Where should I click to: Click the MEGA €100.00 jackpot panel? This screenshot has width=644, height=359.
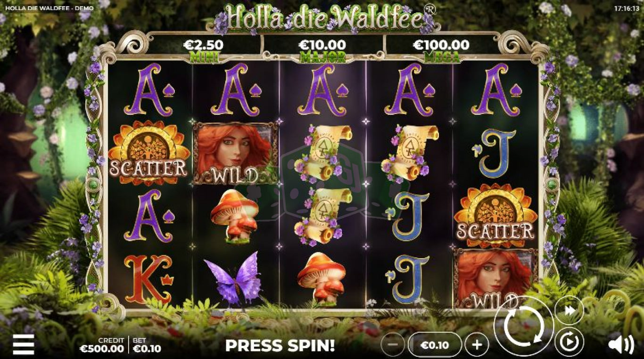click(x=441, y=49)
